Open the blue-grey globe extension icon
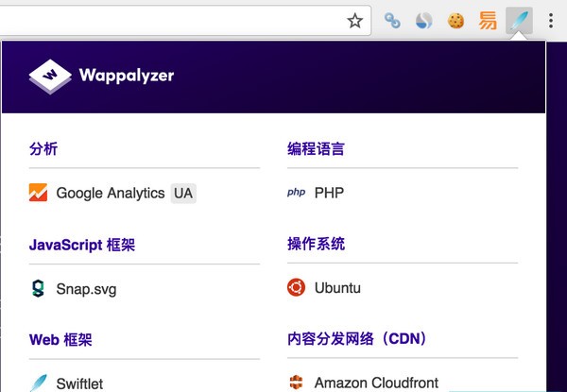This screenshot has height=392, width=567. click(423, 21)
